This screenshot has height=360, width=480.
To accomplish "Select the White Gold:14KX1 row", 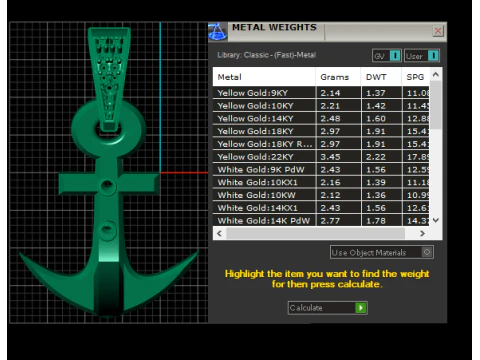I will [x=321, y=208].
